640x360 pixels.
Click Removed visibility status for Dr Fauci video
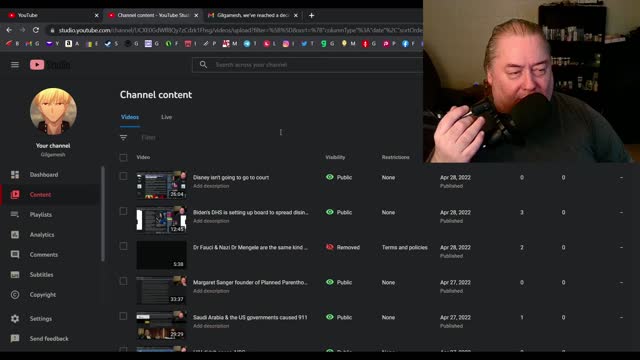(343, 247)
